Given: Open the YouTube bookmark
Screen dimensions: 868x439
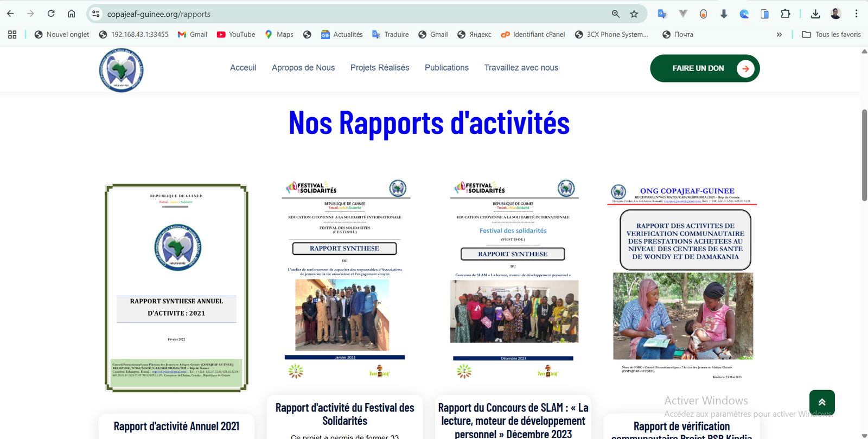Looking at the screenshot, I should tap(236, 34).
